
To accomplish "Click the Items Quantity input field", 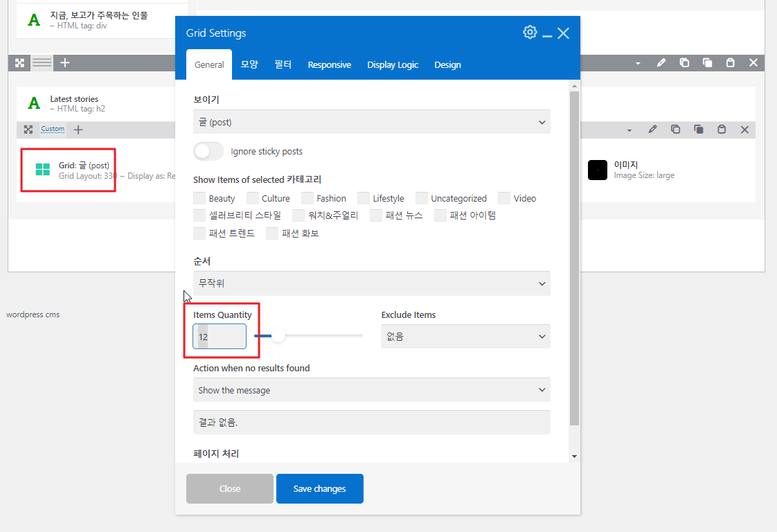I will [x=220, y=336].
